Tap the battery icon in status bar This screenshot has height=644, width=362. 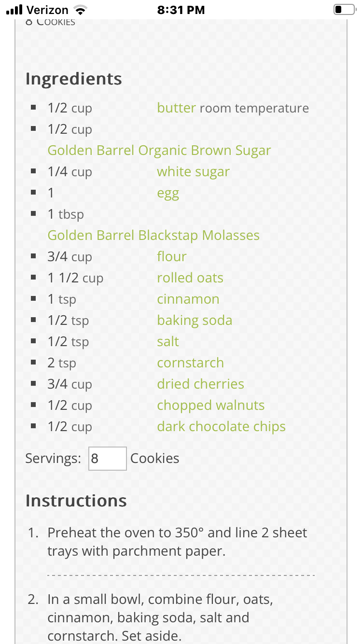click(x=344, y=10)
